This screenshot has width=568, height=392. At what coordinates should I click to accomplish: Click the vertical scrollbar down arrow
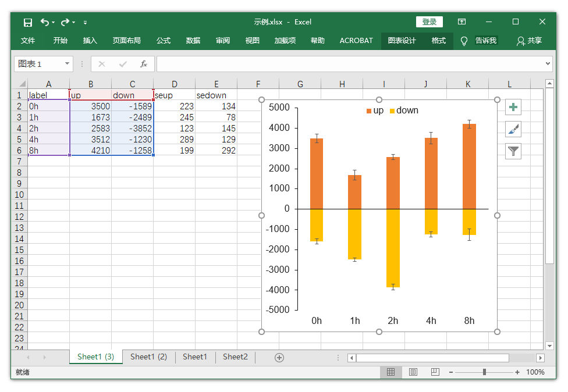(x=549, y=345)
